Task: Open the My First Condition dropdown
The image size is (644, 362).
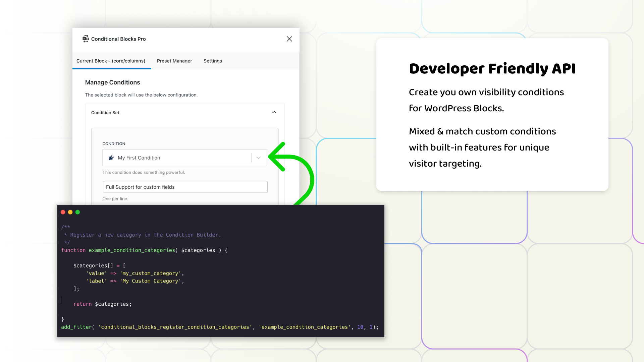Action: tap(185, 158)
